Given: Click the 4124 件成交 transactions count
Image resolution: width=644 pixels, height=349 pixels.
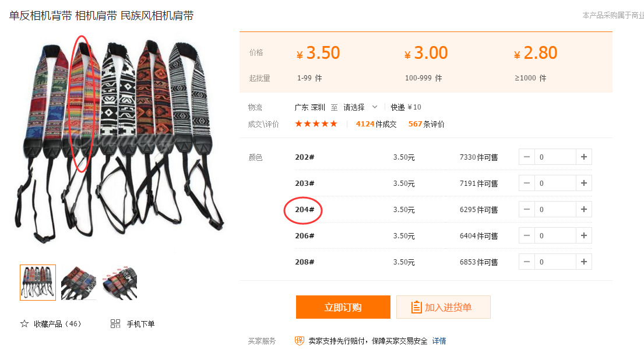Looking at the screenshot, I should [376, 124].
